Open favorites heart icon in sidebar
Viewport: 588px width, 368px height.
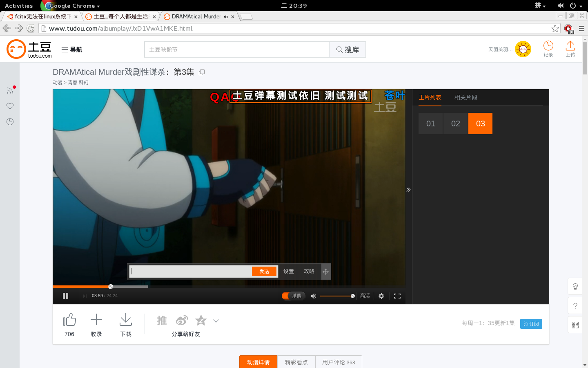coord(10,106)
